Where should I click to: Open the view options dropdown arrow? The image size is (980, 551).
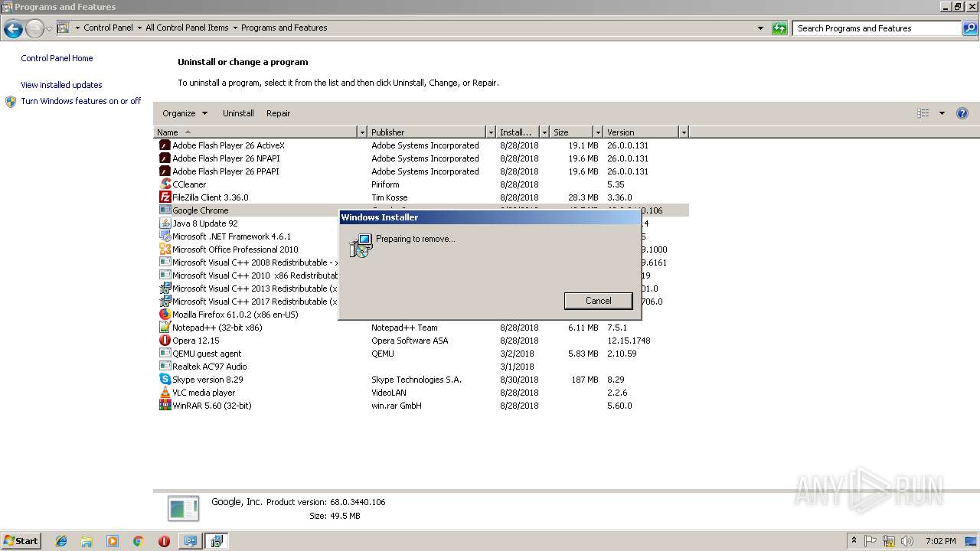[942, 113]
